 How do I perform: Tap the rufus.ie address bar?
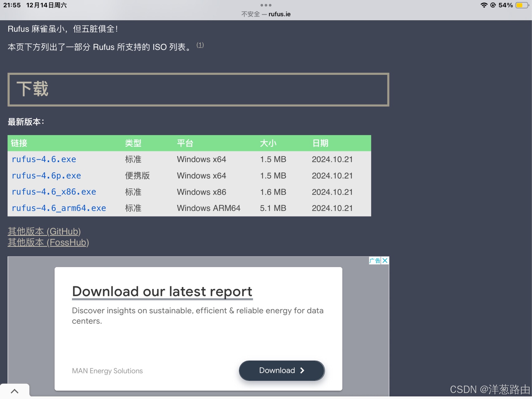point(266,14)
